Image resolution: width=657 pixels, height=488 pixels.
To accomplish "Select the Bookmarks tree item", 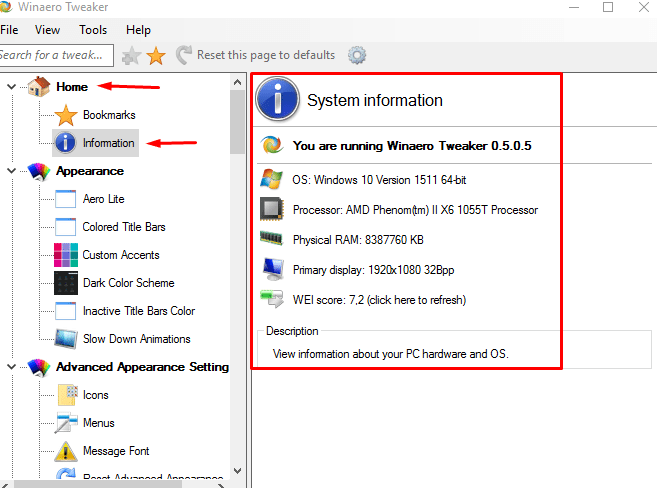I will [x=109, y=115].
